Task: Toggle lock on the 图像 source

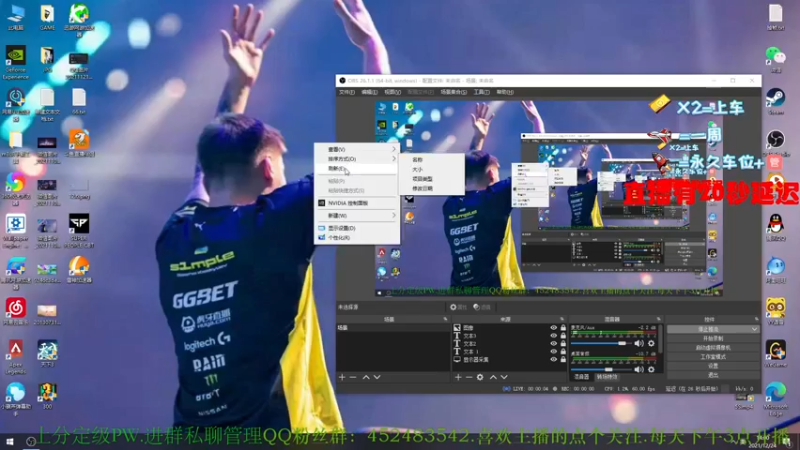Action: coord(563,328)
